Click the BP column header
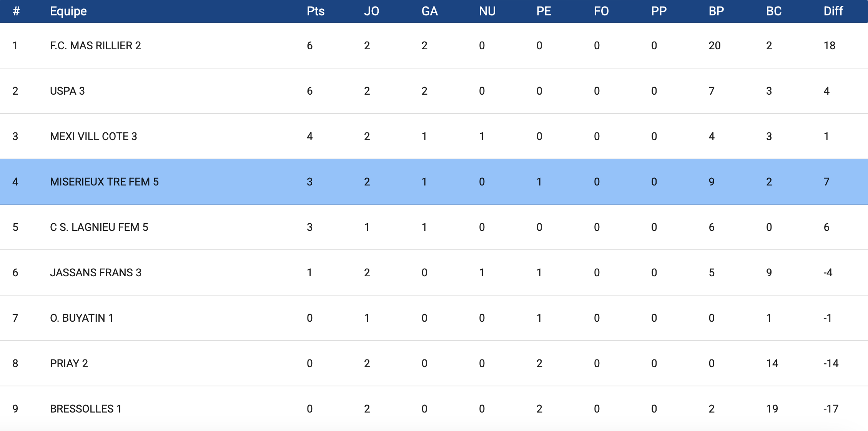This screenshot has height=431, width=868. (x=716, y=11)
